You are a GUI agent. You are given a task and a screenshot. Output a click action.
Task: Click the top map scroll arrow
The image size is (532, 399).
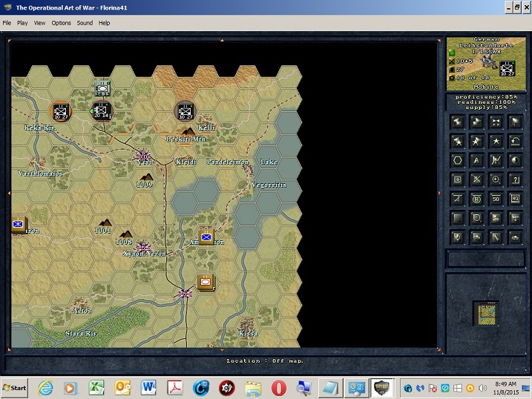(223, 40)
